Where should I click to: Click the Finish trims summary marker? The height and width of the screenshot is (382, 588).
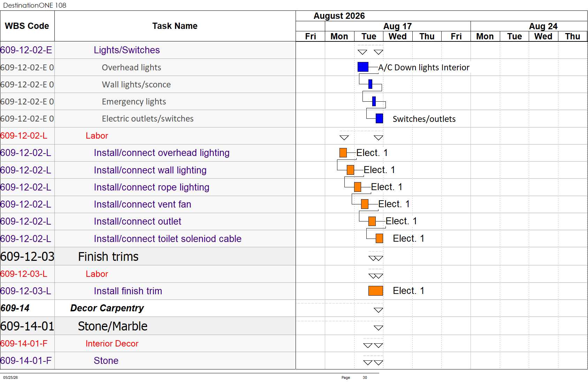coord(376,258)
